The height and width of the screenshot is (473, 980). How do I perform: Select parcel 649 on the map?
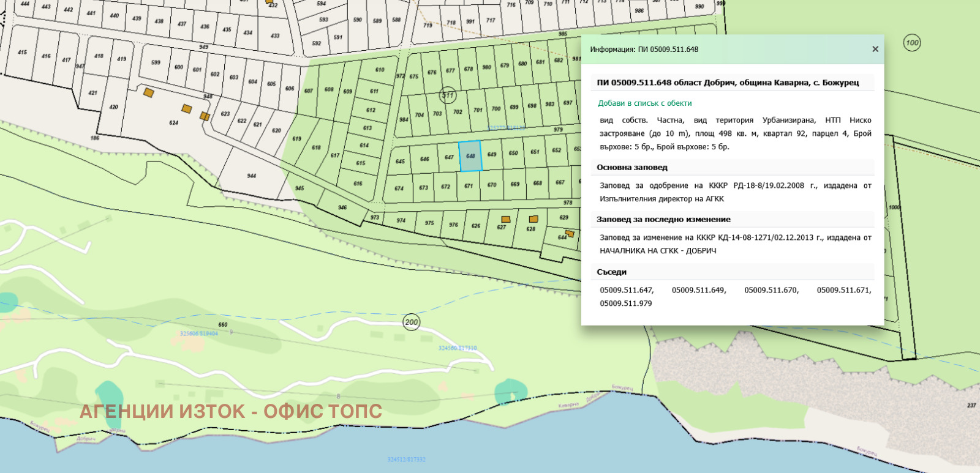tap(492, 155)
